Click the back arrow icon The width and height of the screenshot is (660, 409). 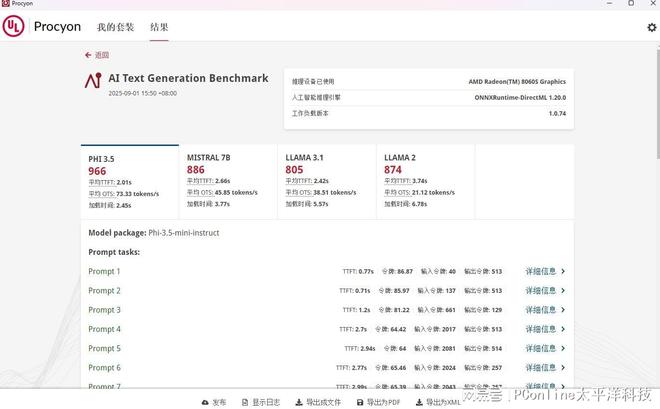pyautogui.click(x=88, y=55)
